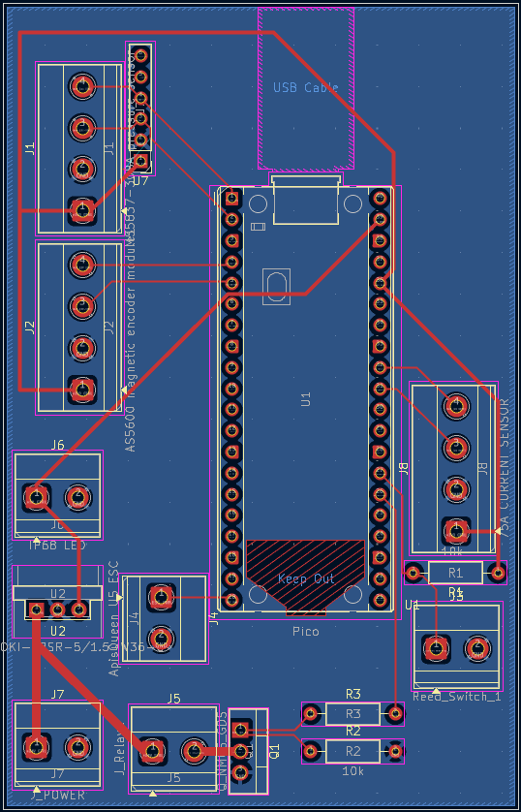Click pad 2 of connector J7

click(78, 747)
